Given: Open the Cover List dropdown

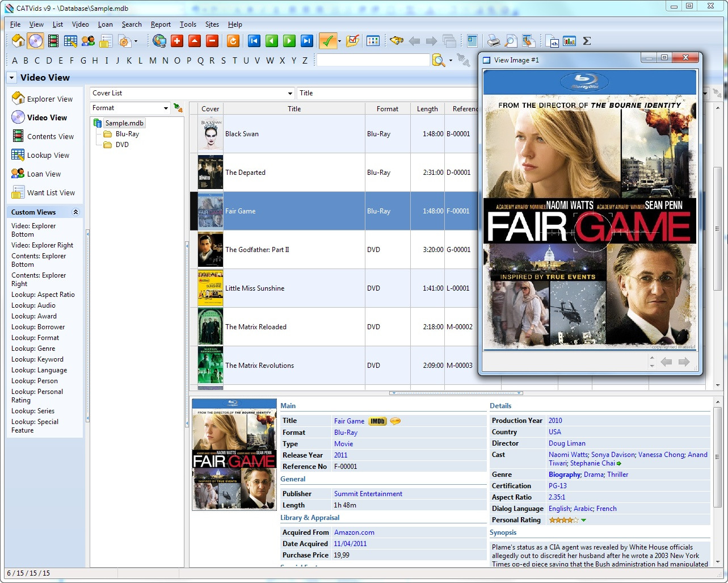Looking at the screenshot, I should [289, 93].
